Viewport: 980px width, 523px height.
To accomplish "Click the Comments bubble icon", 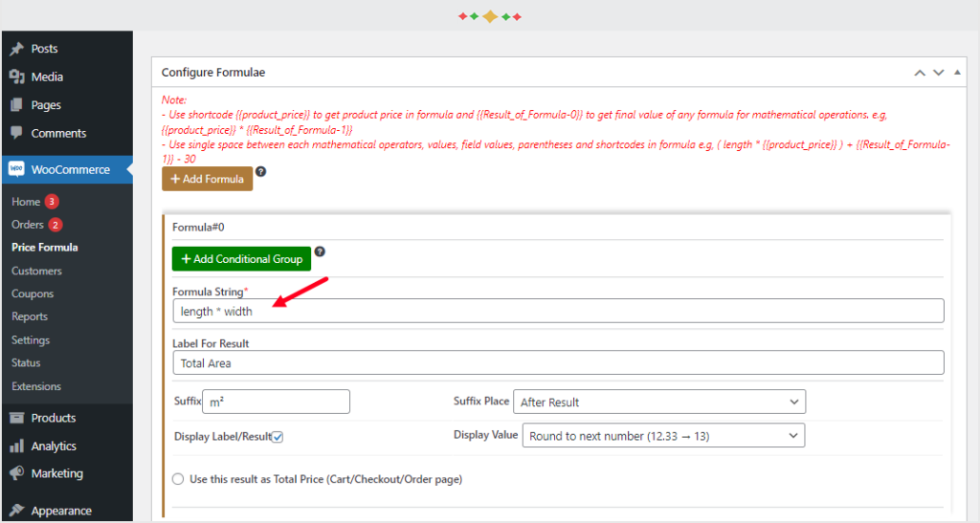I will click(x=17, y=132).
